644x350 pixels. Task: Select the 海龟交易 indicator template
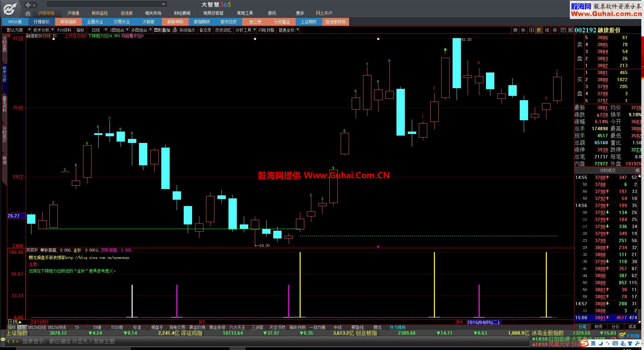(177, 327)
